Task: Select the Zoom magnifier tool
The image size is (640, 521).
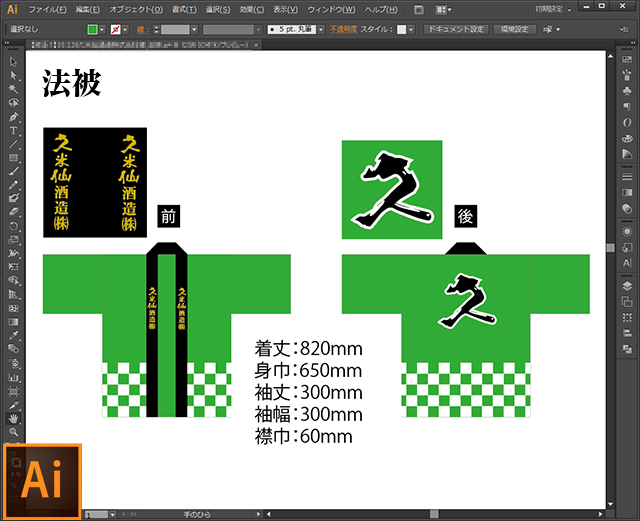Action: pos(13,432)
